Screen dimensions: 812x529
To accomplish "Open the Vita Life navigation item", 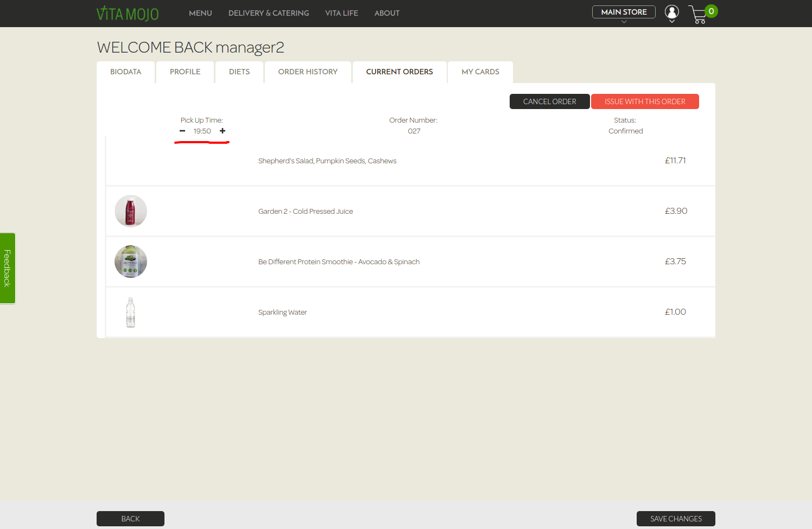I will tap(341, 13).
